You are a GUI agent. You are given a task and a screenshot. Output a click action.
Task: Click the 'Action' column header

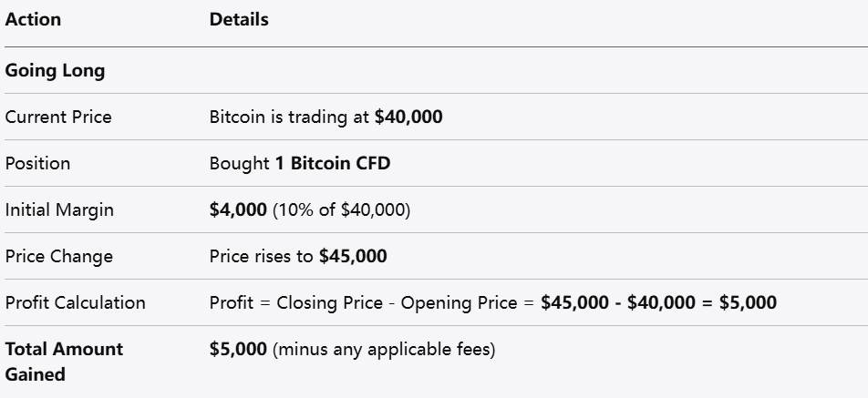tap(34, 19)
